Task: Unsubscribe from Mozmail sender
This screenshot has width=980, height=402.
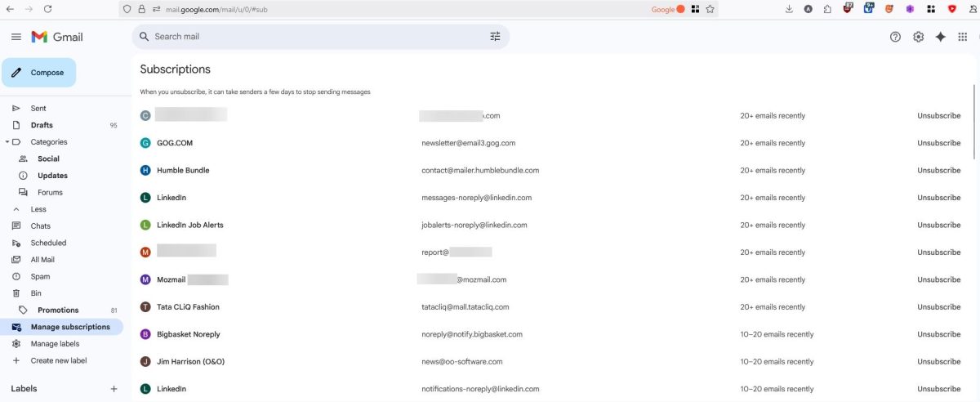Action: pyautogui.click(x=938, y=279)
